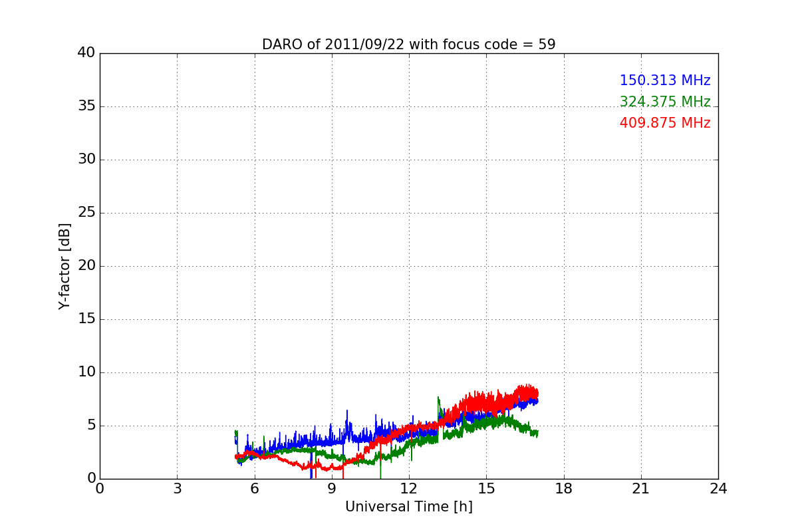The image size is (798, 532).
Task: Click the 'Y-factor [dB]' axis label
Action: [65, 266]
